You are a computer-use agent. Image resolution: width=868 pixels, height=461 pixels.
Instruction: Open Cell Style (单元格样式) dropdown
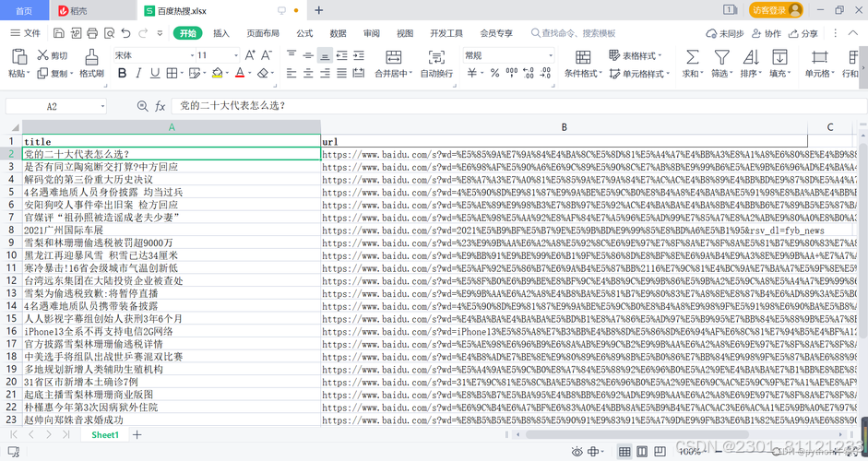(x=639, y=73)
